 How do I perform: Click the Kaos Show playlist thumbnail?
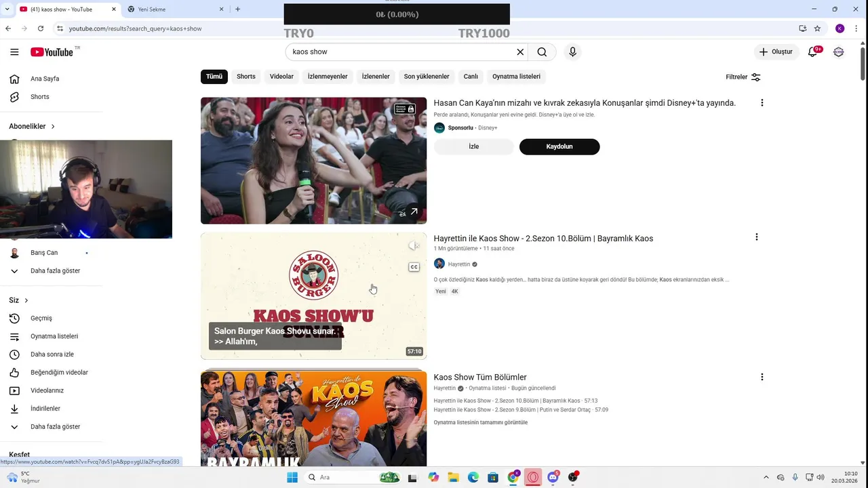tap(313, 419)
